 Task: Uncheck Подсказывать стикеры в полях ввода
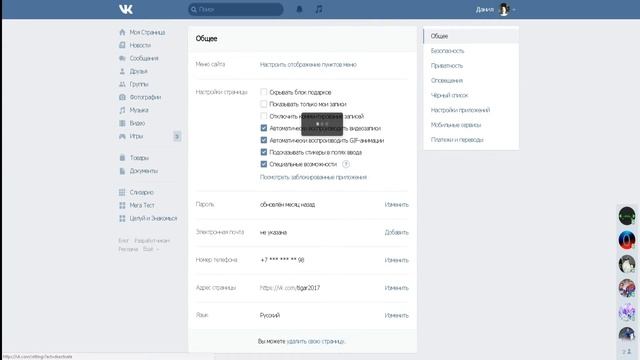point(264,152)
